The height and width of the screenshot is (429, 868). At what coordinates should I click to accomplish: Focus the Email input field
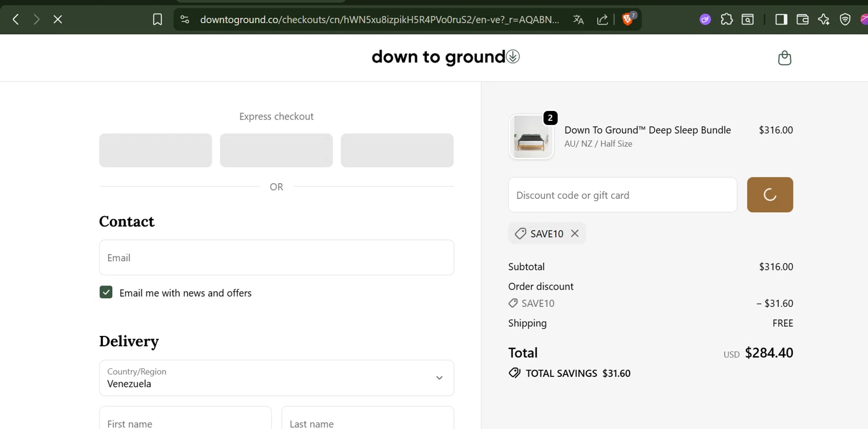point(277,258)
